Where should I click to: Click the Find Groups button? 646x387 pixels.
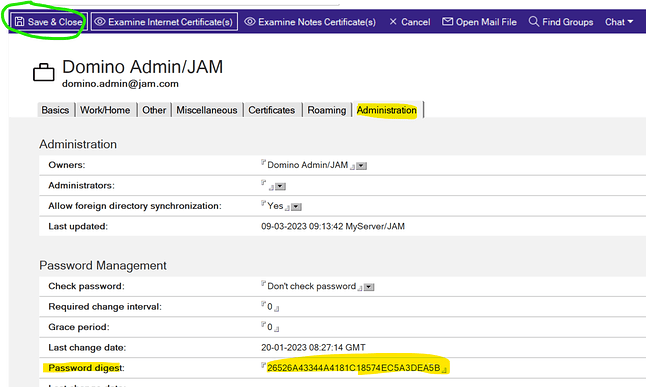pyautogui.click(x=561, y=22)
